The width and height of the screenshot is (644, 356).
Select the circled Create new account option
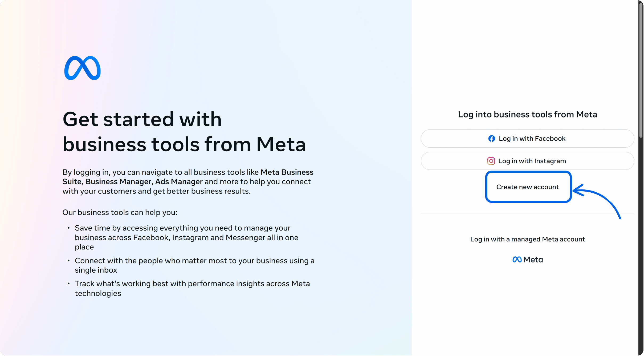tap(528, 187)
